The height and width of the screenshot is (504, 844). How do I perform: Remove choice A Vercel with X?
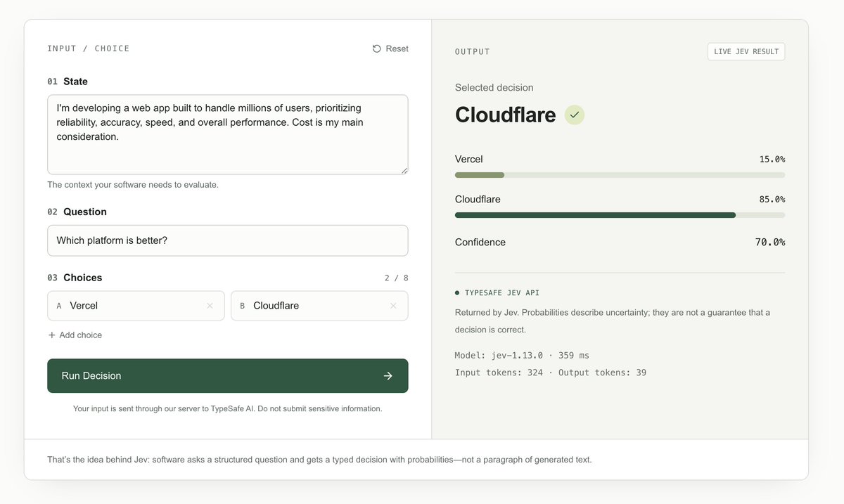(x=210, y=306)
